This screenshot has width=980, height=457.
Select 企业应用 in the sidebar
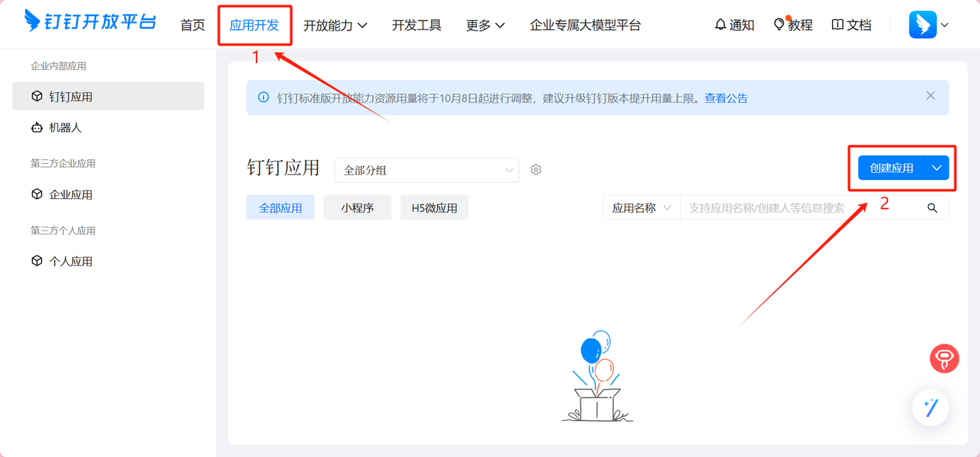108,194
